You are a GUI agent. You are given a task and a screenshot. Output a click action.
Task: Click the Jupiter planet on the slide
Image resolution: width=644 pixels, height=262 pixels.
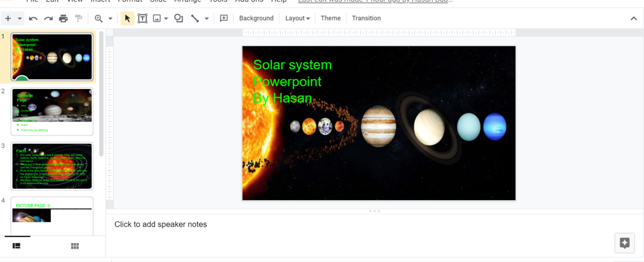378,126
